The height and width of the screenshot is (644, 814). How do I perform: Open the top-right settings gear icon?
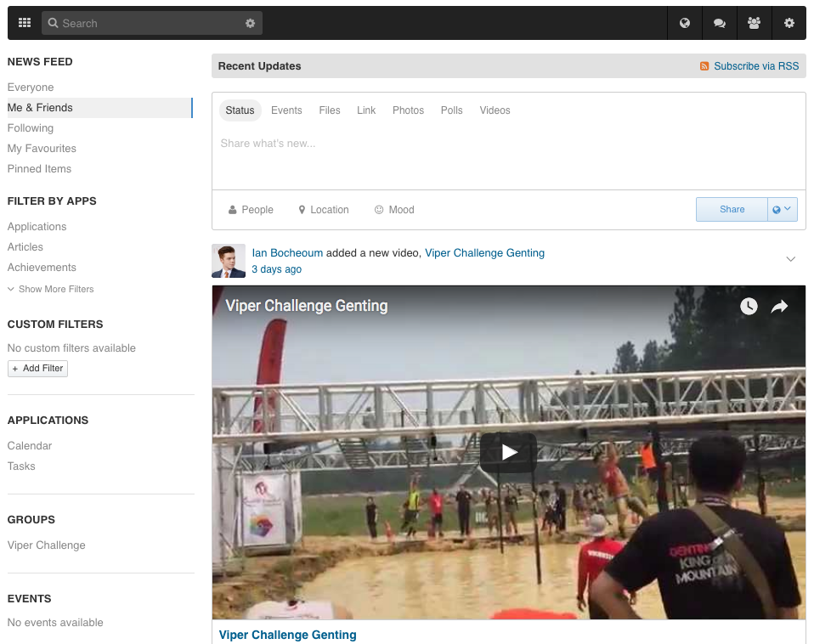(789, 23)
